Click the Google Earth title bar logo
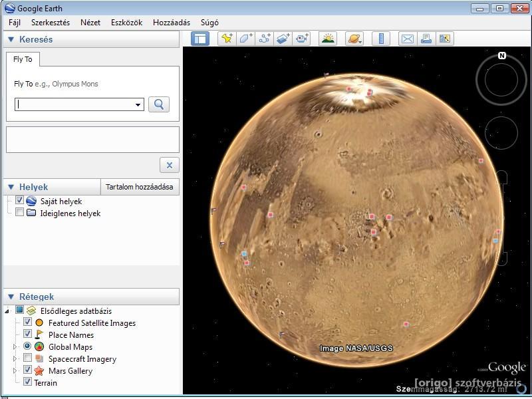Screen dimensions: 532x399 10,8
